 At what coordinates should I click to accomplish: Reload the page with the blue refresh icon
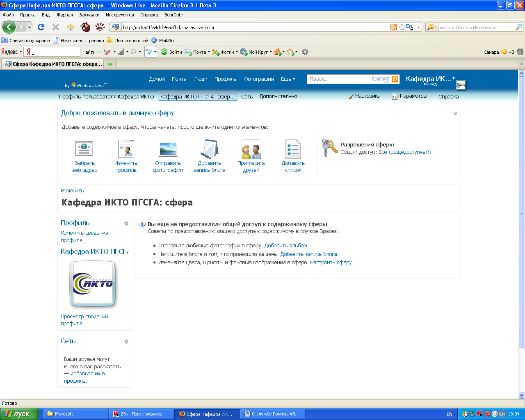point(41,27)
